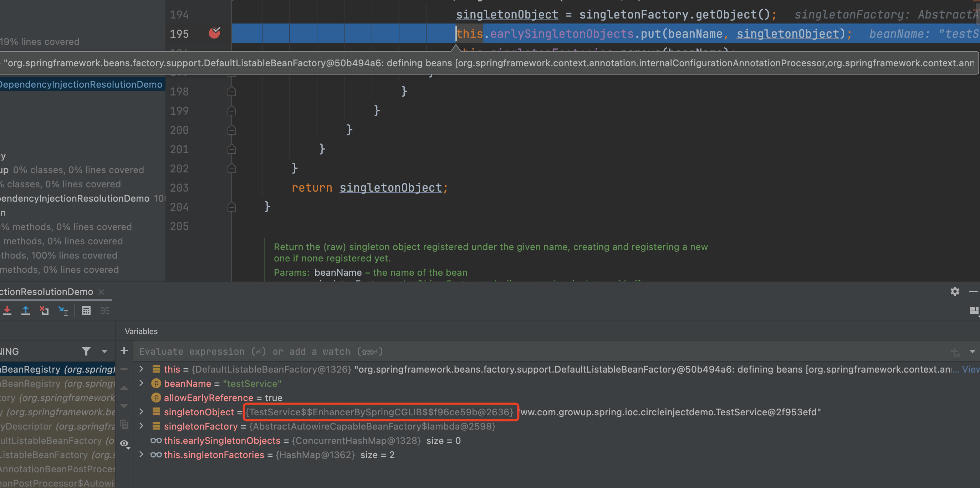Open debugger settings gear icon
The image size is (980, 488).
[955, 291]
